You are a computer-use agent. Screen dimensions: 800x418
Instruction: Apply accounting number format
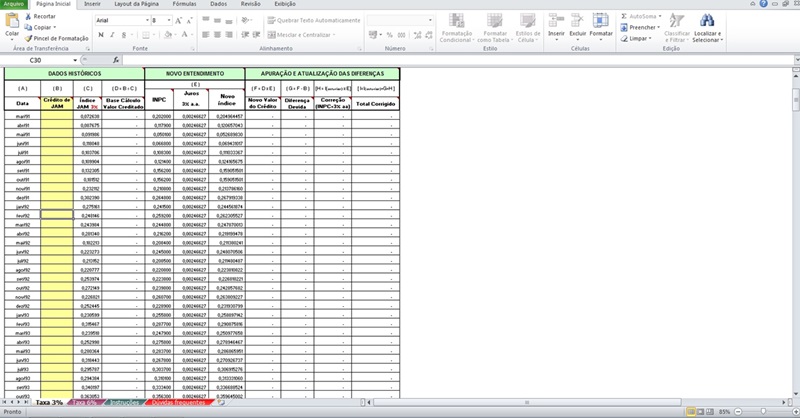click(x=373, y=35)
